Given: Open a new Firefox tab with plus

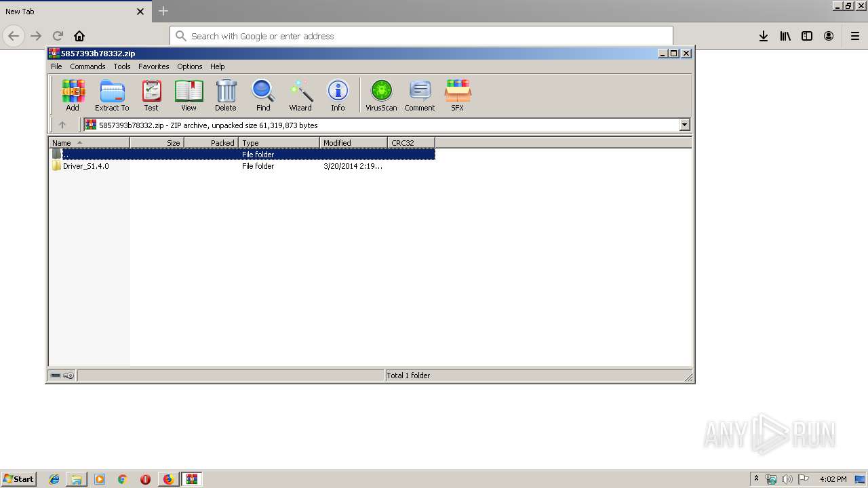Looking at the screenshot, I should (163, 11).
